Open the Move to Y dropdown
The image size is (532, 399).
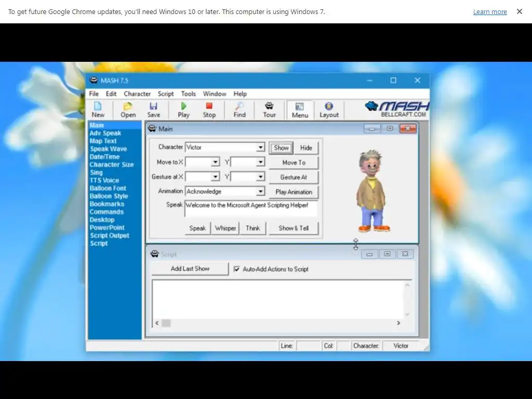260,162
